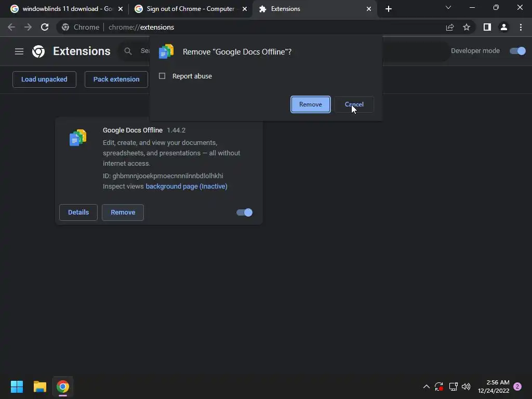Click the Google Docs Offline icon in dialog
Viewport: 532px width, 399px height.
coord(166,51)
